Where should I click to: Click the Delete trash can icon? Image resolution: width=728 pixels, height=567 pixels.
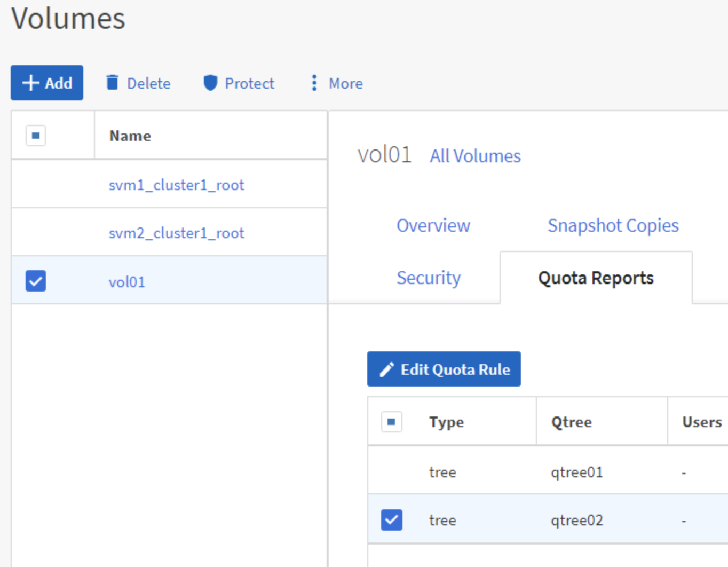point(112,83)
